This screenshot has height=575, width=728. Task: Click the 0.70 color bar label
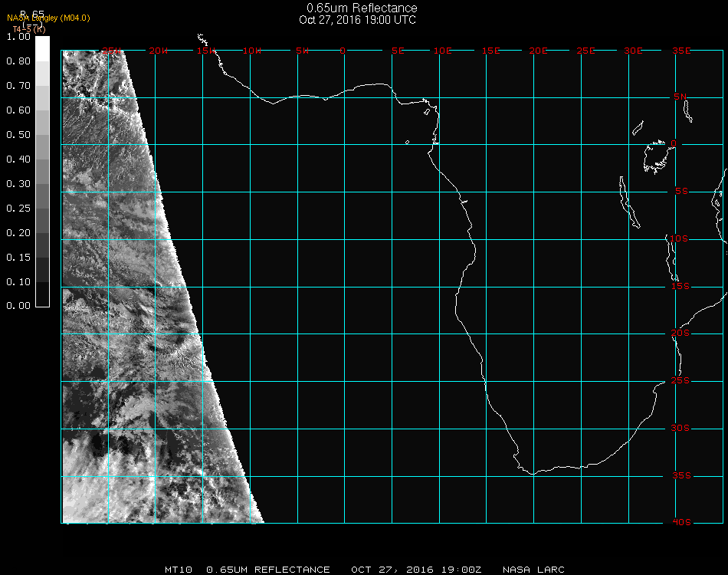click(18, 86)
